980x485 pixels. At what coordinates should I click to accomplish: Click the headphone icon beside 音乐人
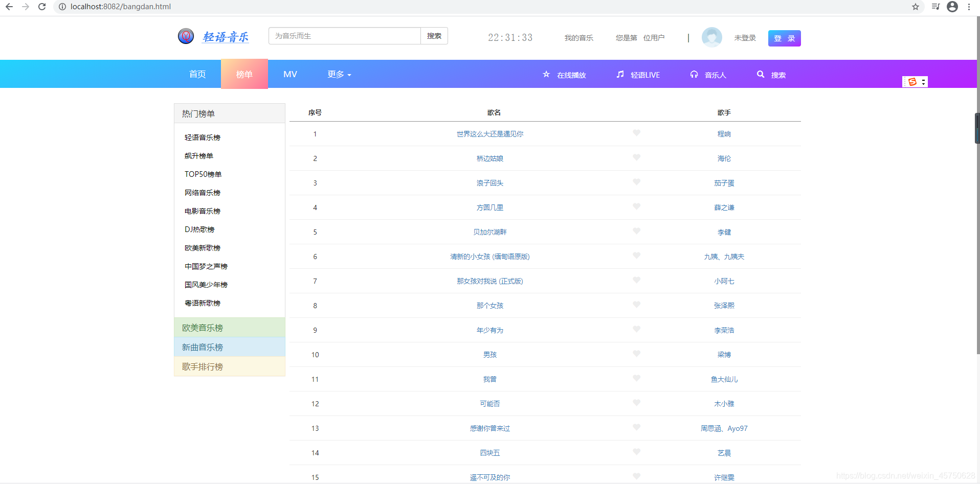[x=694, y=74]
